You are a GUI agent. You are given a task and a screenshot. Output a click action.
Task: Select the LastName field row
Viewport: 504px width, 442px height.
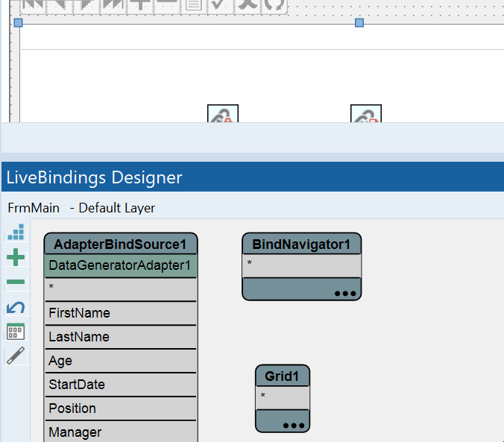point(121,337)
